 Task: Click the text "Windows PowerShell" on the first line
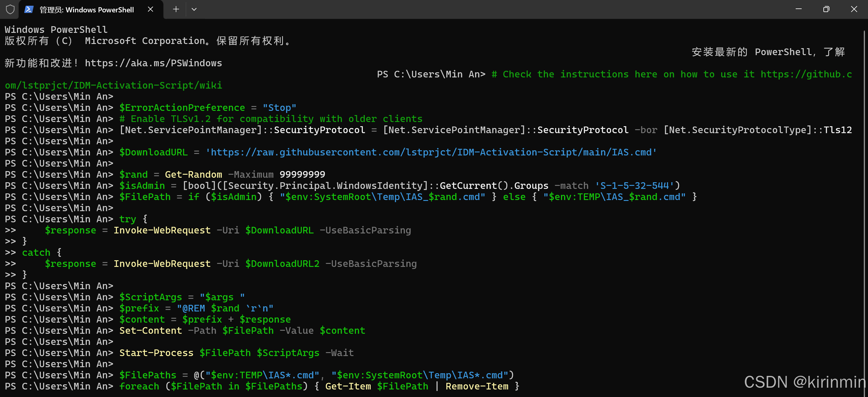click(x=56, y=30)
